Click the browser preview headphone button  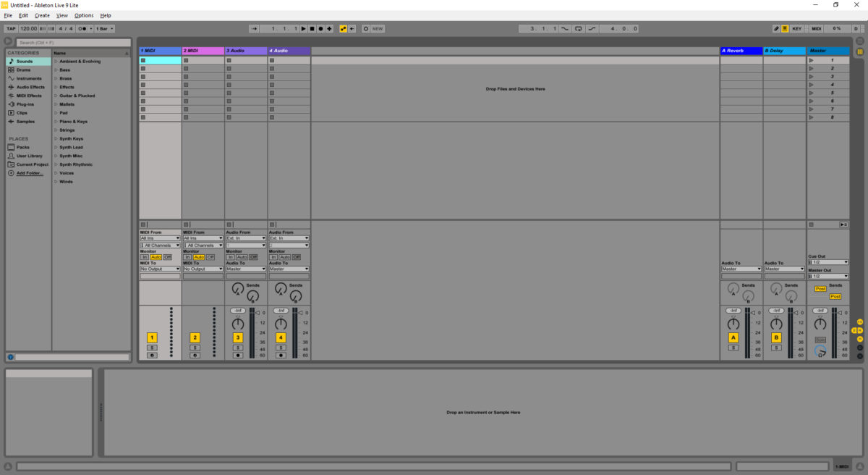tap(11, 357)
